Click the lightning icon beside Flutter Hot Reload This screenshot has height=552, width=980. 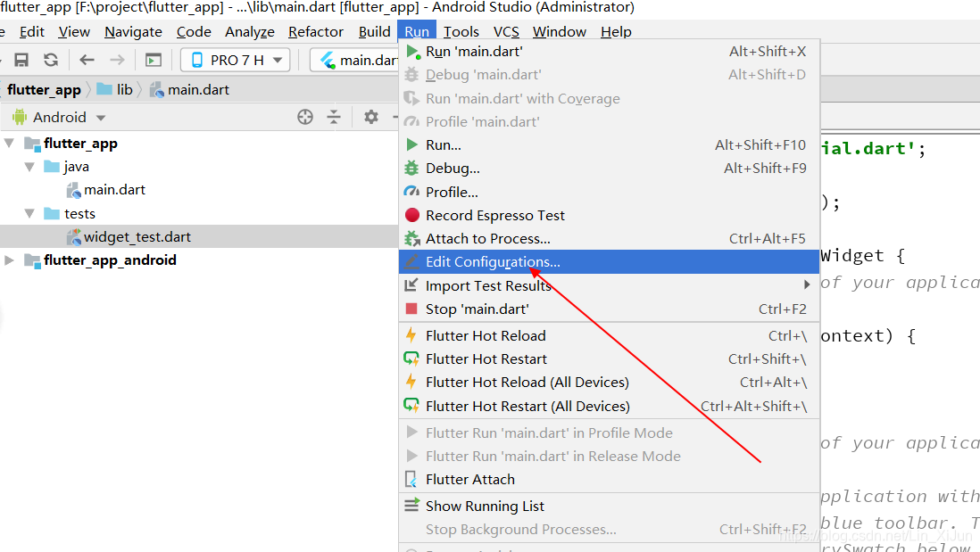[x=411, y=335]
